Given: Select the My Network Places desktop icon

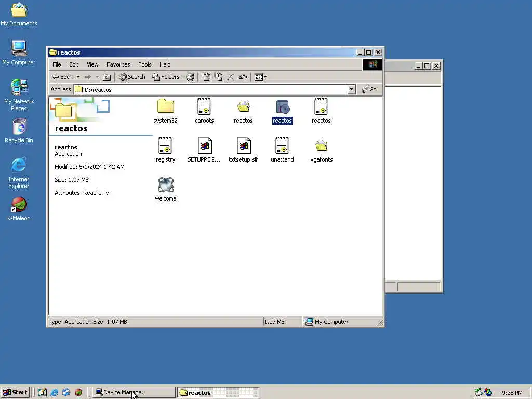Looking at the screenshot, I should point(19,95).
